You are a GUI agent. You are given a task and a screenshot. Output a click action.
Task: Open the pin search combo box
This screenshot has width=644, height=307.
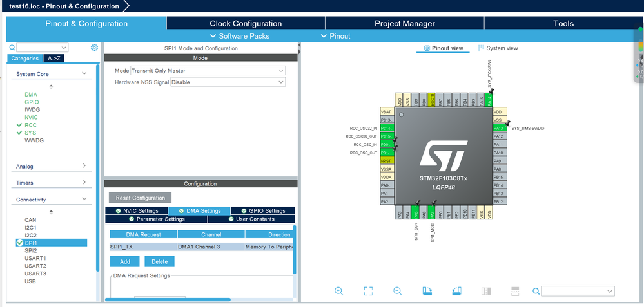(578, 291)
